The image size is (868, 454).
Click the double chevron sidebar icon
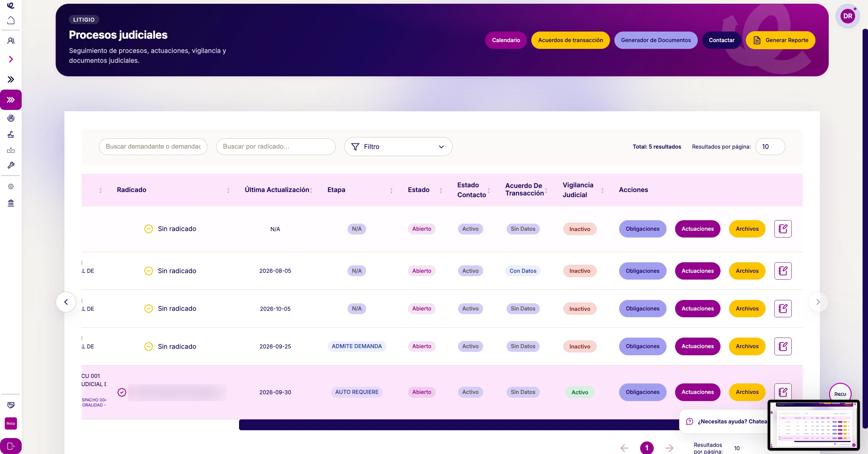point(11,79)
